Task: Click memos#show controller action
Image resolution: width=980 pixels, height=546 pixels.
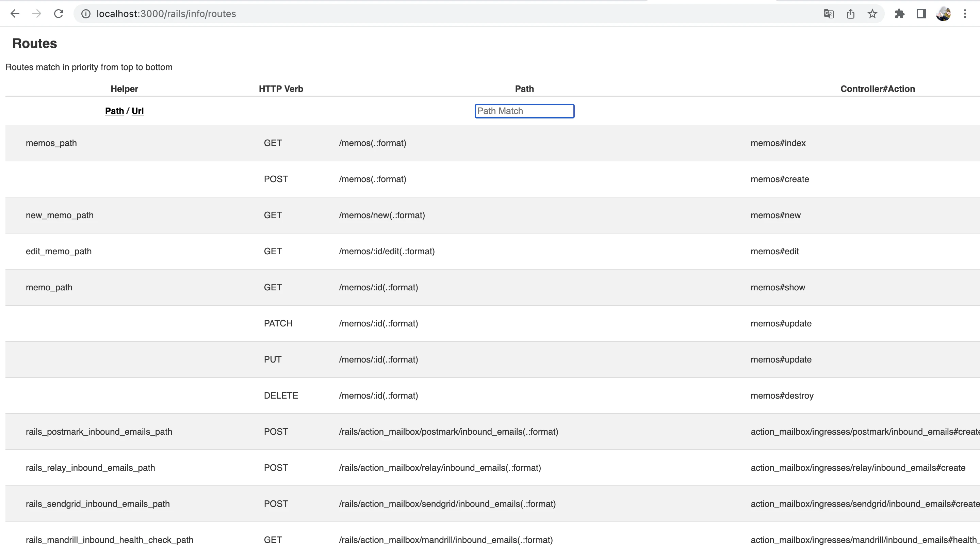Action: point(778,287)
